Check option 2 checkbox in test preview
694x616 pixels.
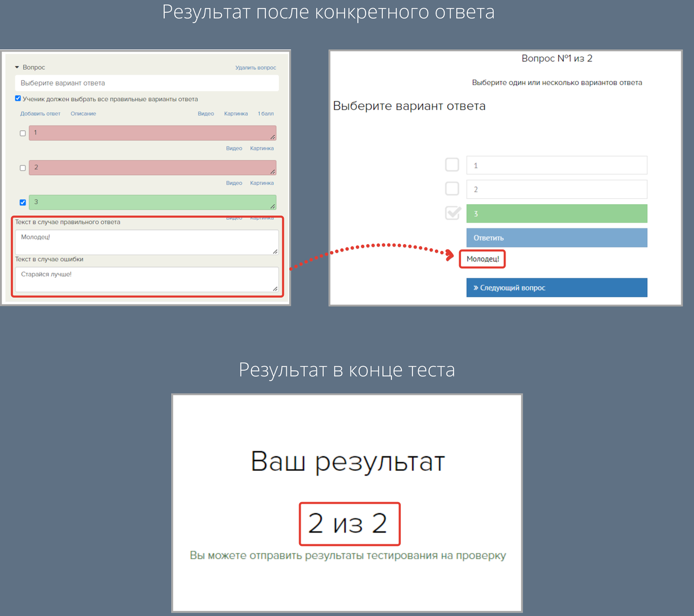pyautogui.click(x=452, y=189)
